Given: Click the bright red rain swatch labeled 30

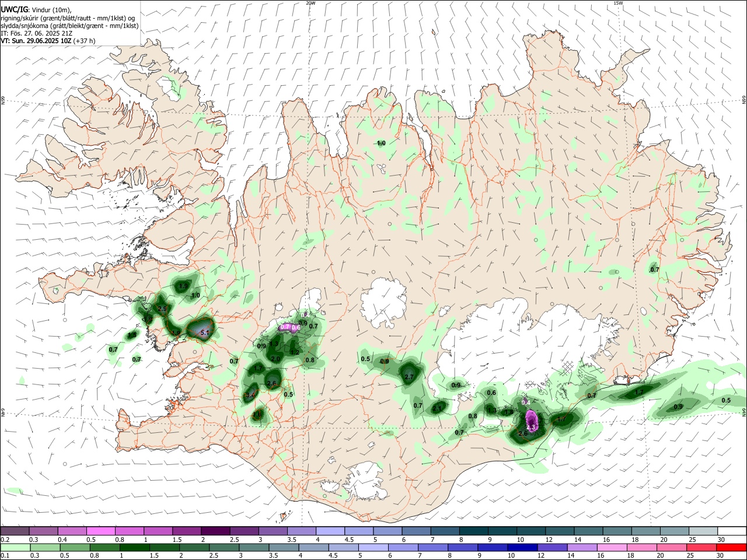Looking at the screenshot, I should coord(731,548).
